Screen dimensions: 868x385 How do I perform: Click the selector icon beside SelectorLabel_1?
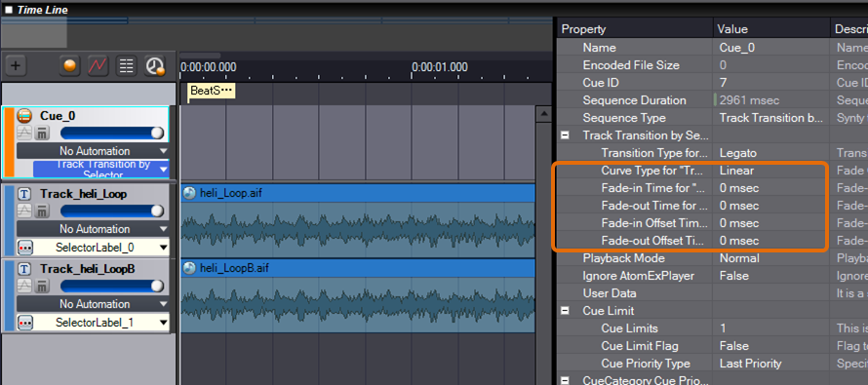click(x=25, y=322)
